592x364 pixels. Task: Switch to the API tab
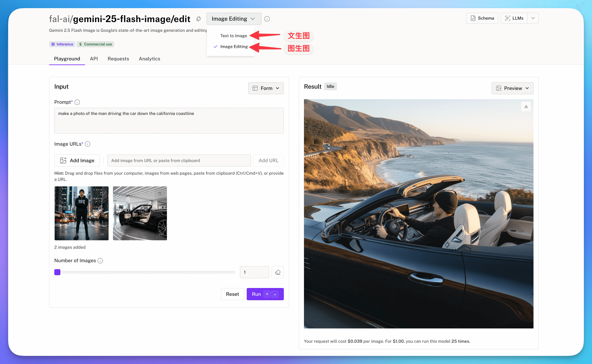click(x=94, y=58)
